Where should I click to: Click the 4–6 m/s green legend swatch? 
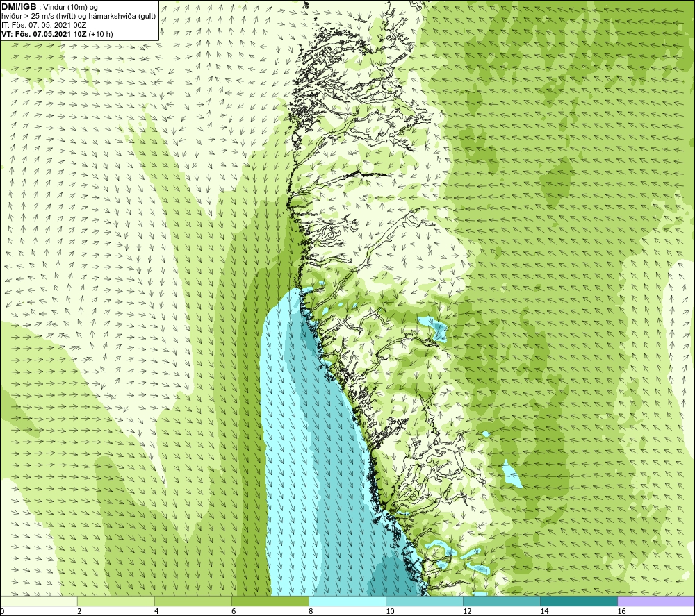193,601
